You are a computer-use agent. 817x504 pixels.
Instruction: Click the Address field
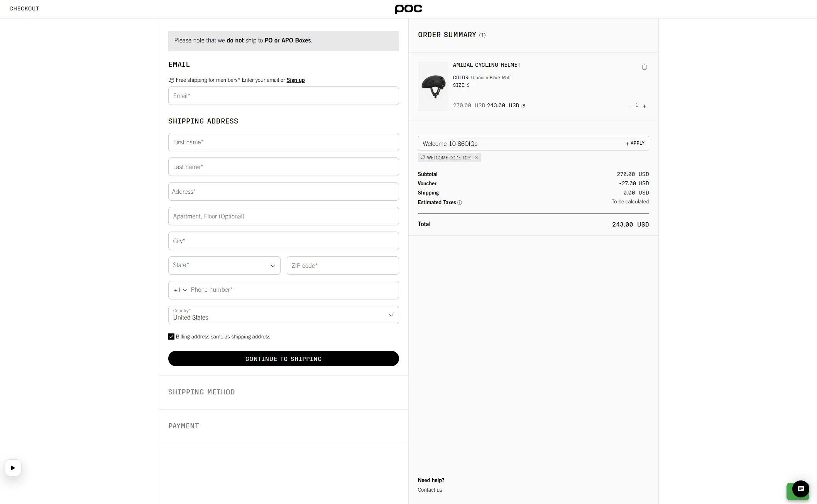(283, 191)
